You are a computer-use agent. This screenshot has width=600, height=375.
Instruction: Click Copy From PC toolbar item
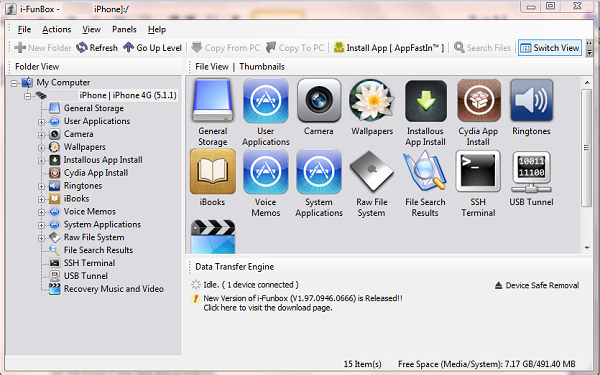pyautogui.click(x=226, y=48)
